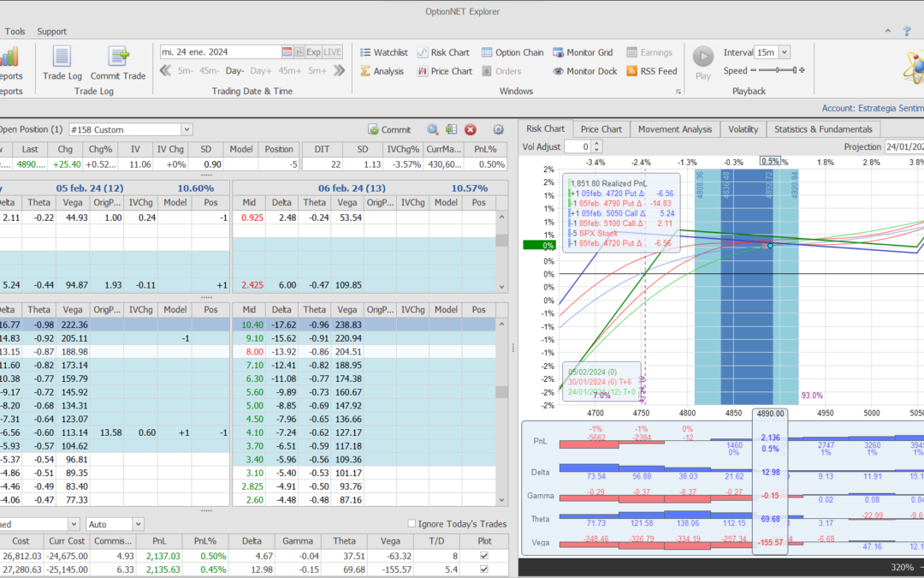Viewport: 924px width, 578px height.
Task: Open the Support menu
Action: pos(51,32)
